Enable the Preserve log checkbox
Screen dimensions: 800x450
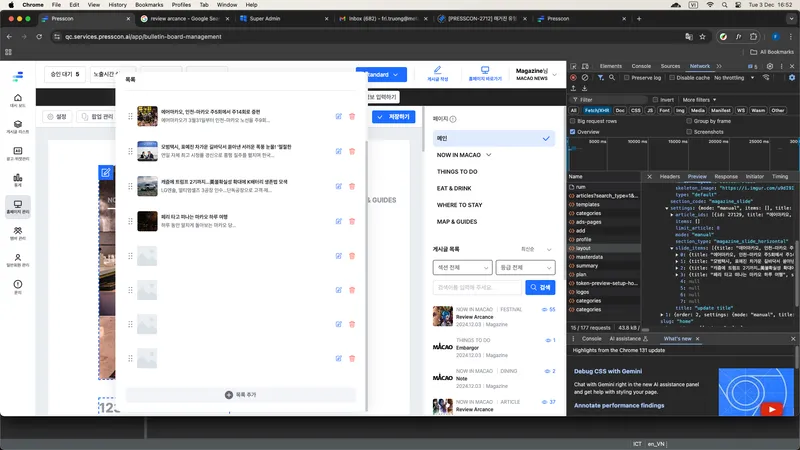coord(627,78)
